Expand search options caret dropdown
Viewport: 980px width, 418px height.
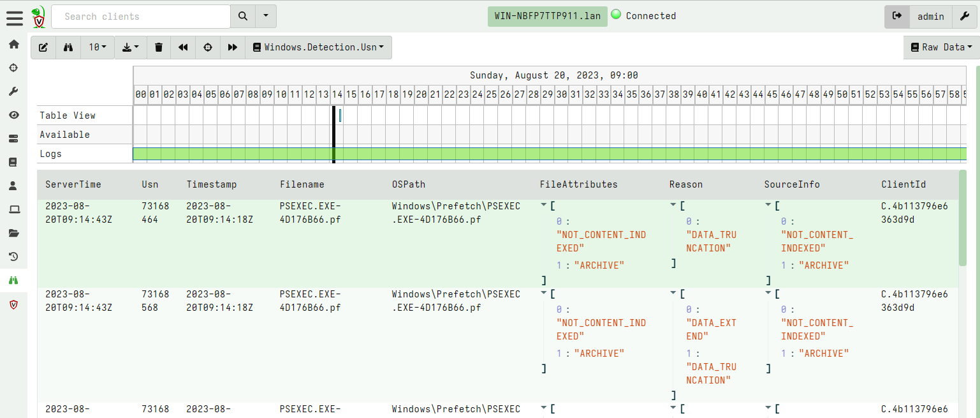[266, 17]
